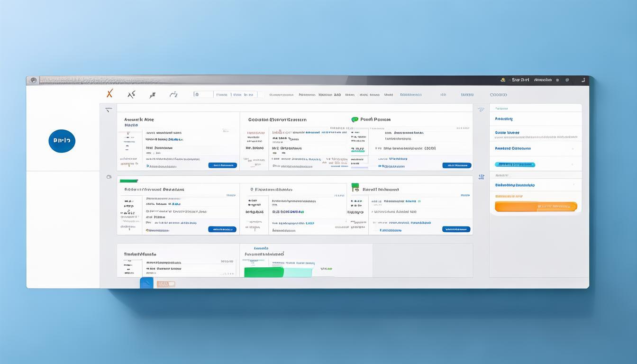This screenshot has width=637, height=364.
Task: Click the green flag icon in the middle-row card
Action: pos(355,188)
